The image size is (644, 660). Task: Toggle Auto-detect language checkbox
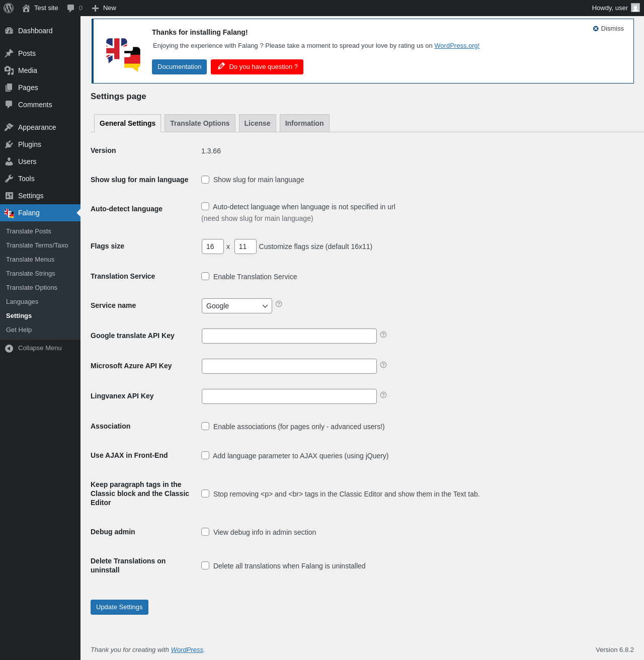pyautogui.click(x=205, y=206)
